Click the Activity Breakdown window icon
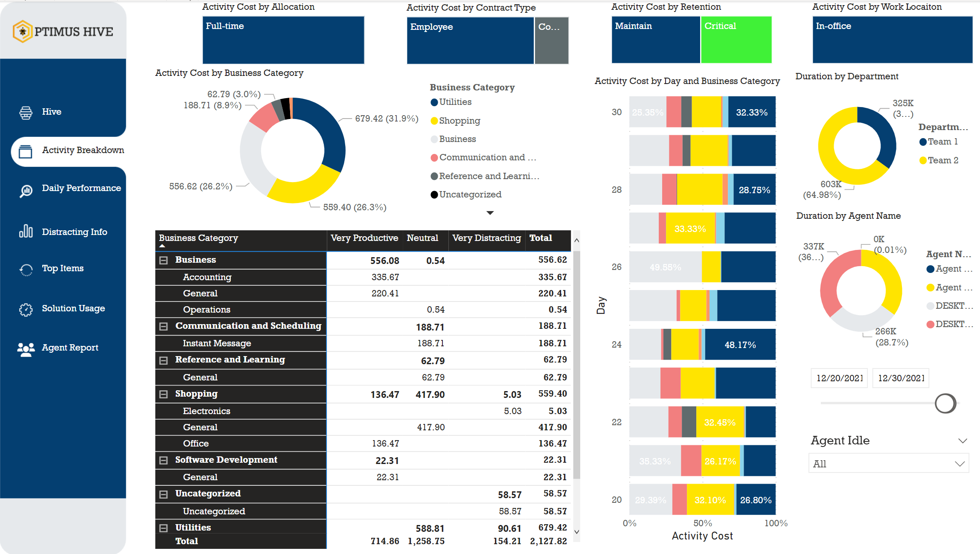The height and width of the screenshot is (554, 980). 26,151
